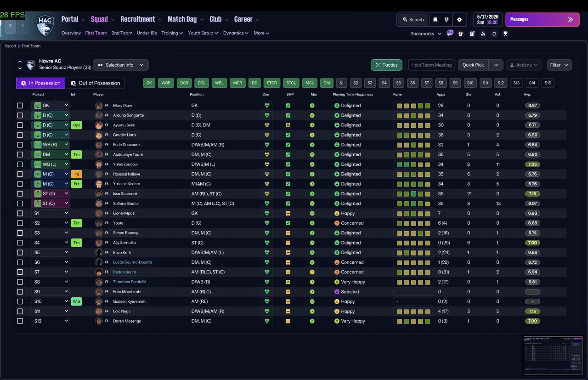Viewport: 588px width, 380px height.
Task: Open the Bookmarks dropdown
Action: [426, 34]
